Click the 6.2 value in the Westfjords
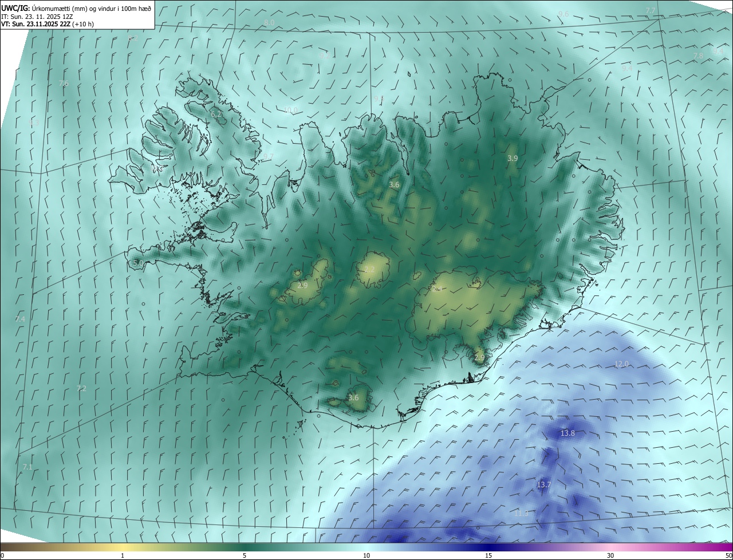Screen dimensions: 733x560 point(216,115)
